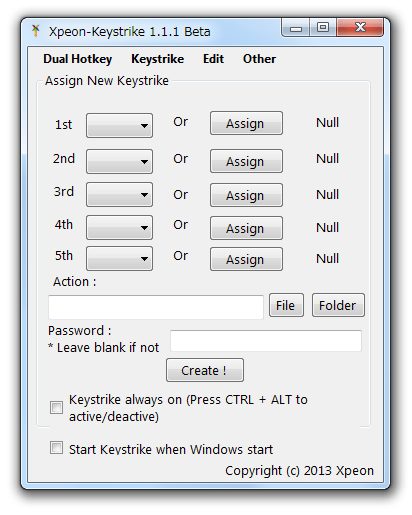
Task: Open the Keystrike menu
Action: coord(158,59)
